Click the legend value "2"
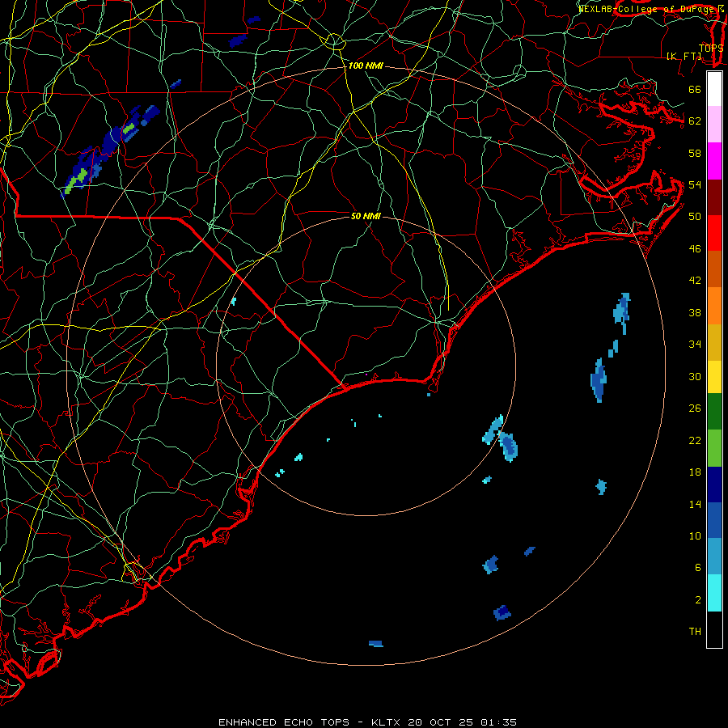 pyautogui.click(x=698, y=600)
